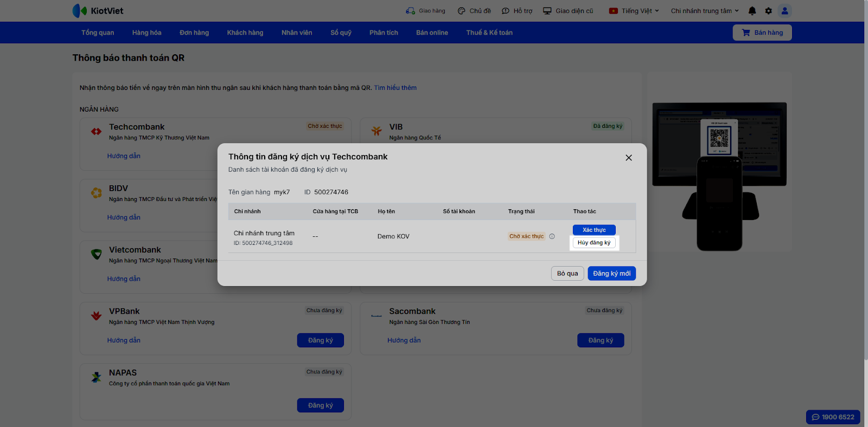Open the Nhân viên menu
868x427 pixels.
[297, 33]
